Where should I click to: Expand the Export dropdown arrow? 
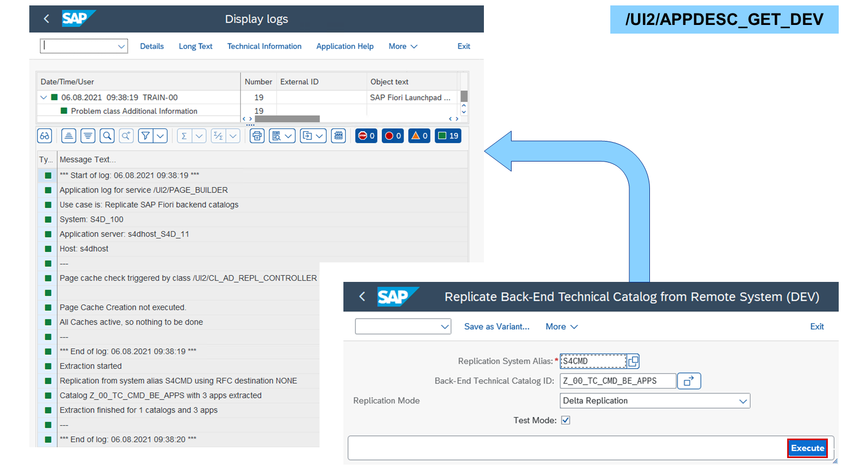(320, 136)
